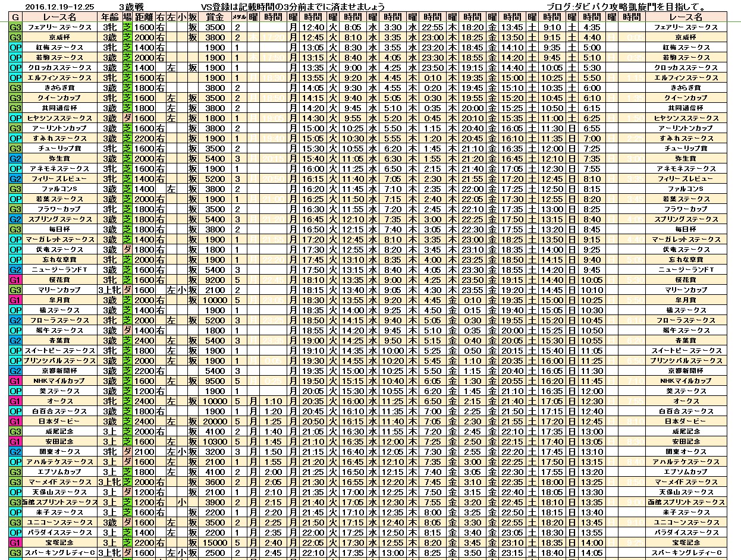Select the 22:55 time in フェアリーステークス row
Viewport: 741px width, 560px height.
click(432, 27)
